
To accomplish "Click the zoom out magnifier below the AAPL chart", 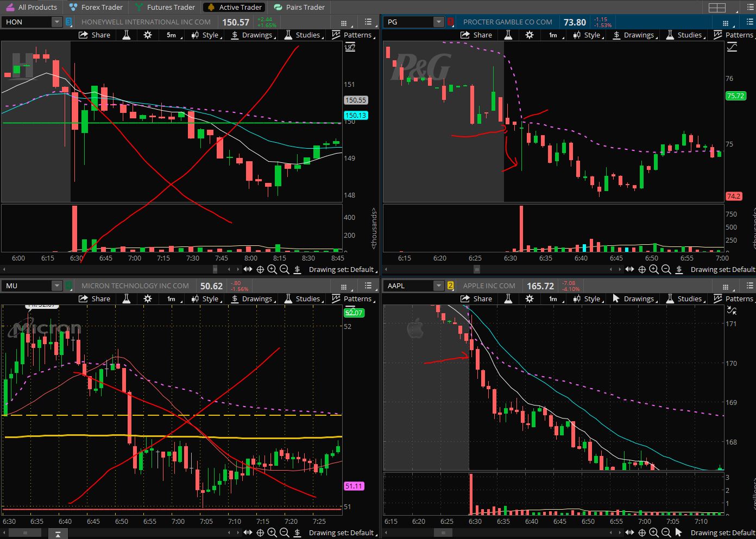I will click(666, 532).
